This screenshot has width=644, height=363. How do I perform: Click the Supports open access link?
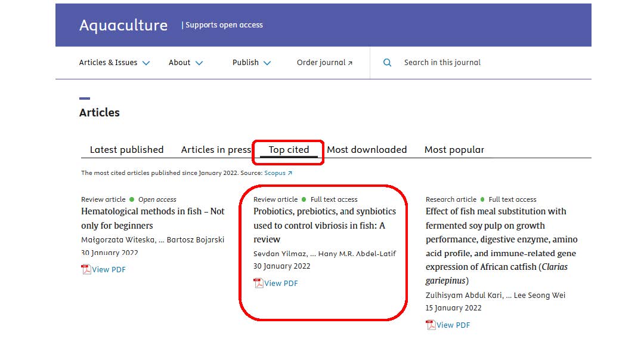224,25
